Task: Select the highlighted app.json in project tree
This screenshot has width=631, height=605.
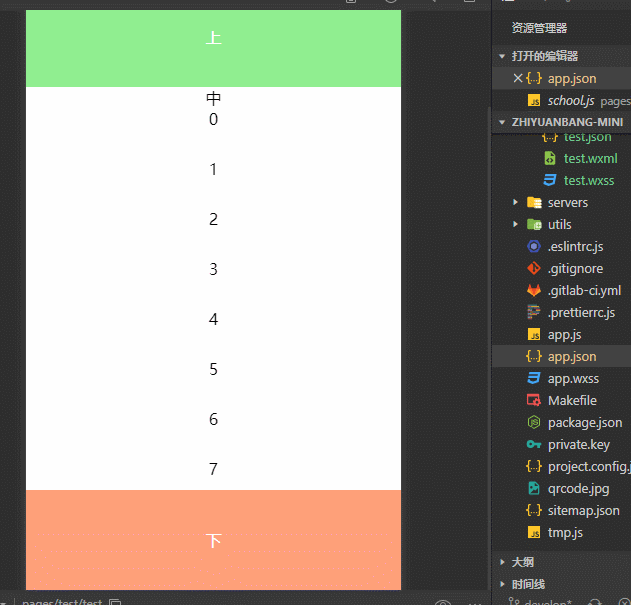Action: tap(572, 357)
